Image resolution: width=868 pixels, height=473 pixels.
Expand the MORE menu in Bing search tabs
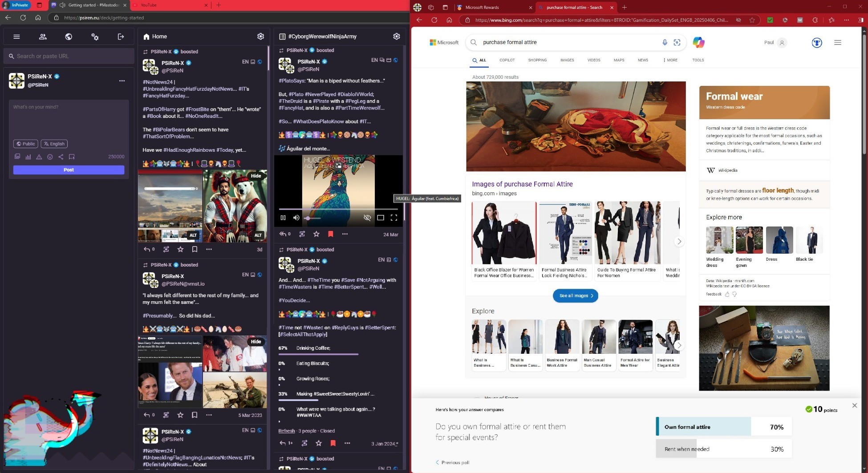coord(670,60)
